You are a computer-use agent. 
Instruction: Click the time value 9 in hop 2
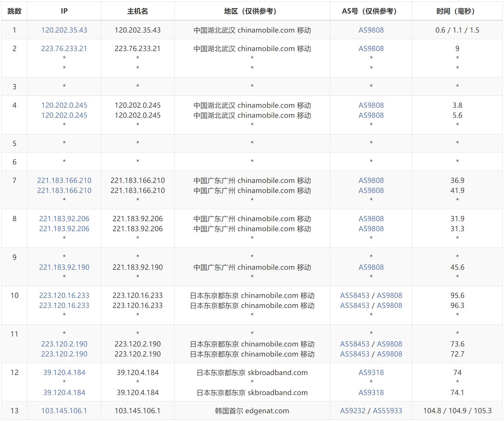pyautogui.click(x=457, y=49)
